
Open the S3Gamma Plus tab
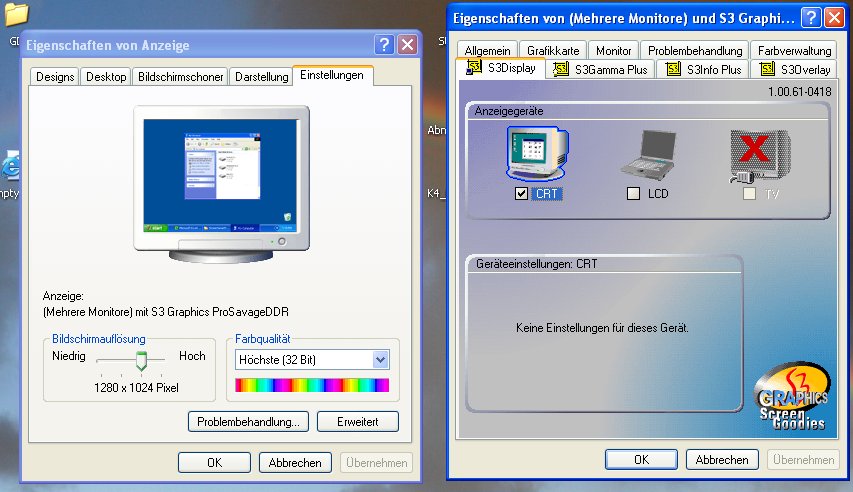tap(601, 69)
